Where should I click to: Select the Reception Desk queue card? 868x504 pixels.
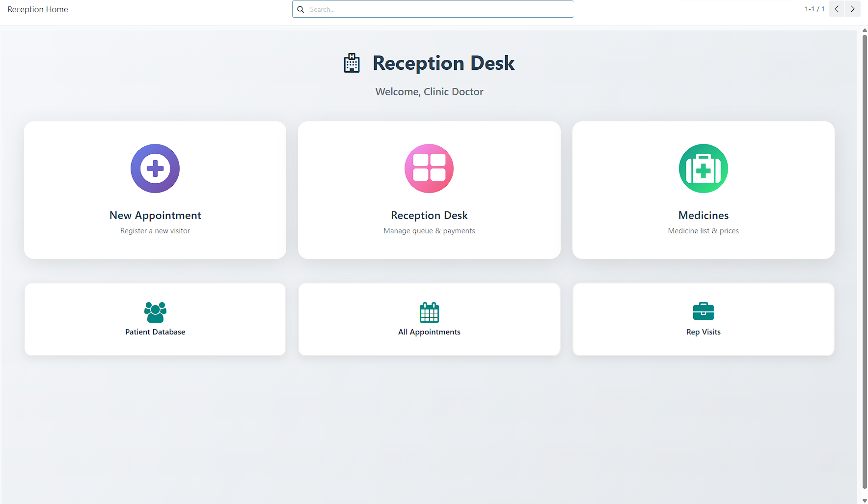click(x=429, y=190)
